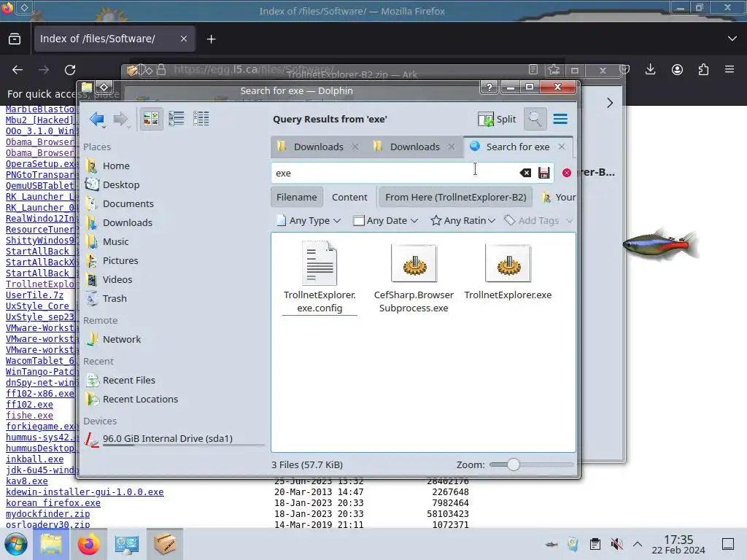
Task: Select Your files search scope
Action: (x=558, y=197)
